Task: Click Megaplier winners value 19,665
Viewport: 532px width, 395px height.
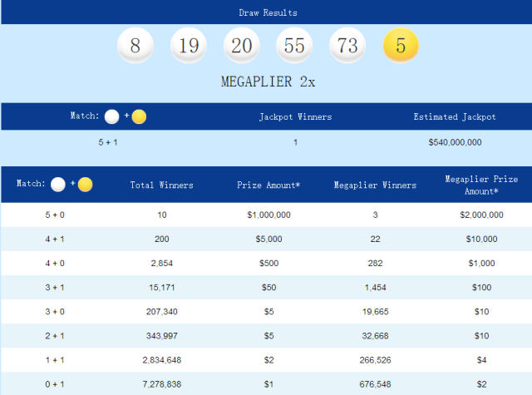Action: click(375, 312)
